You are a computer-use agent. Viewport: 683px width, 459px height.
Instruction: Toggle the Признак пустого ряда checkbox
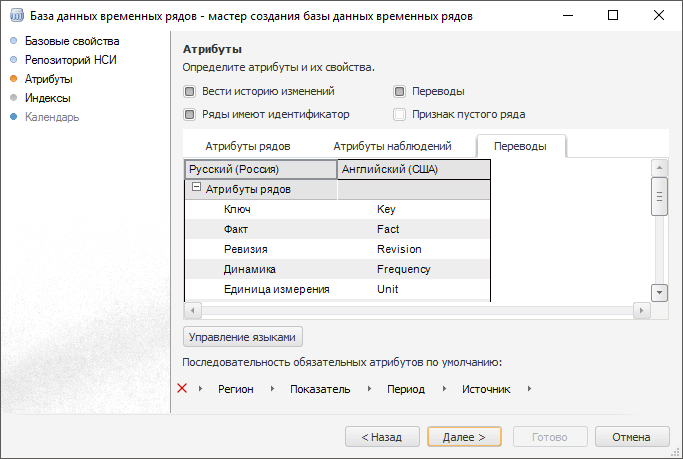pos(400,114)
